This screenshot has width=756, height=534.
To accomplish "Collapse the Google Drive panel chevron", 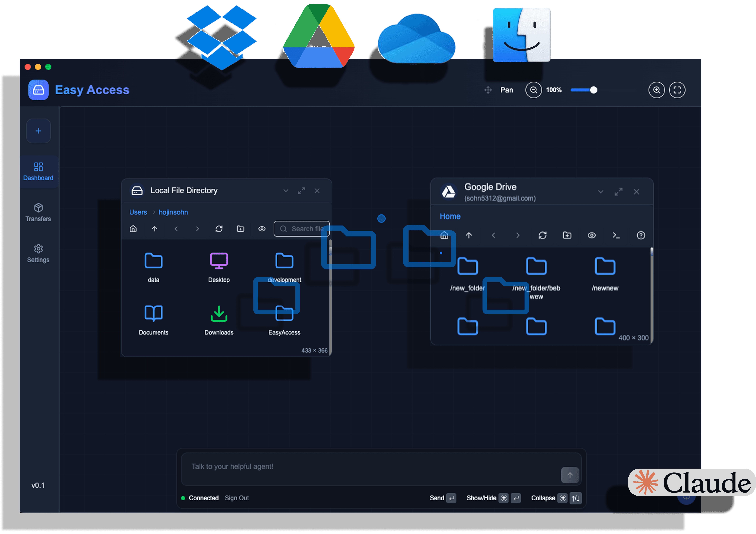I will click(601, 192).
